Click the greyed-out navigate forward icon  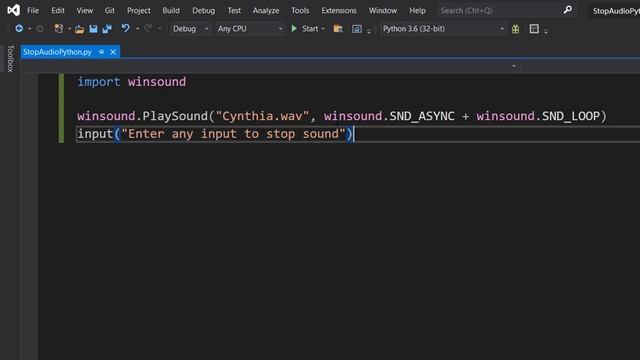pos(40,29)
